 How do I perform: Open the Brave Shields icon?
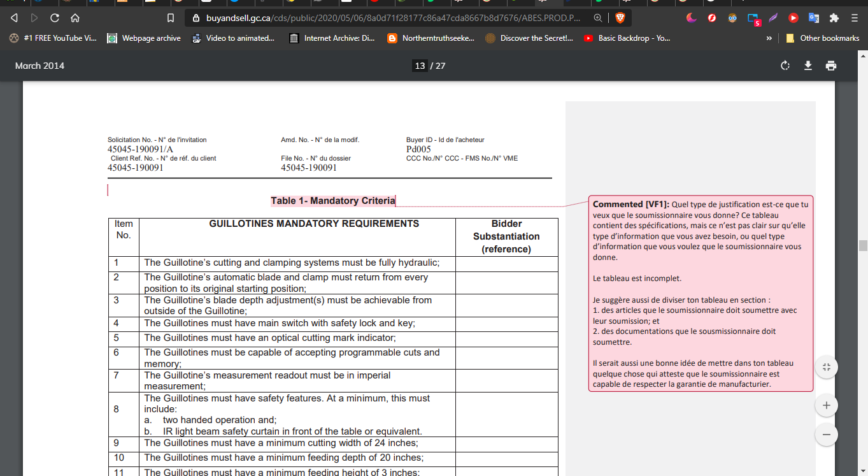click(620, 18)
